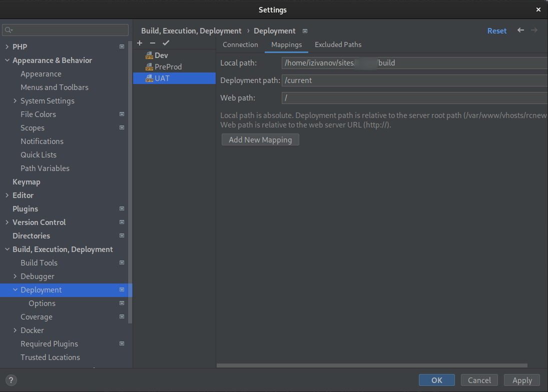Click project-level icon beside Coverage
Image resolution: width=548 pixels, height=392 pixels.
(122, 316)
